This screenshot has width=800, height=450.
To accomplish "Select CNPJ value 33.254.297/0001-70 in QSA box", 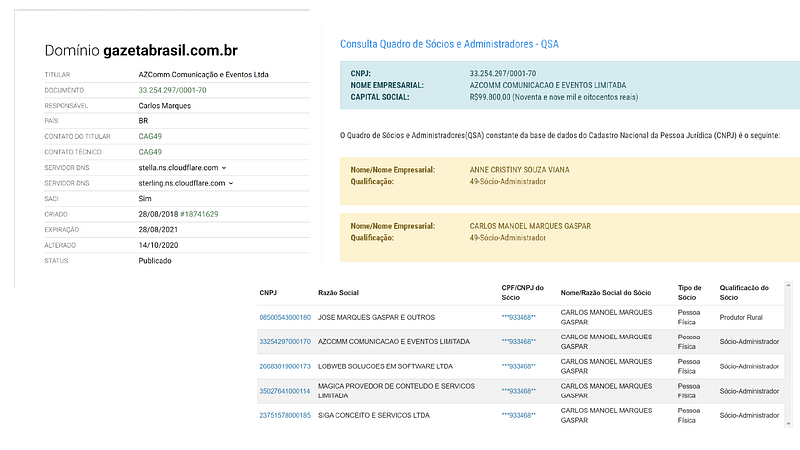I will click(x=503, y=73).
